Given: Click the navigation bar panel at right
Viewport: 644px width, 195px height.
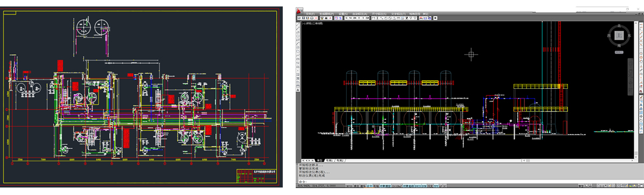Looking at the screenshot, I should 631,78.
